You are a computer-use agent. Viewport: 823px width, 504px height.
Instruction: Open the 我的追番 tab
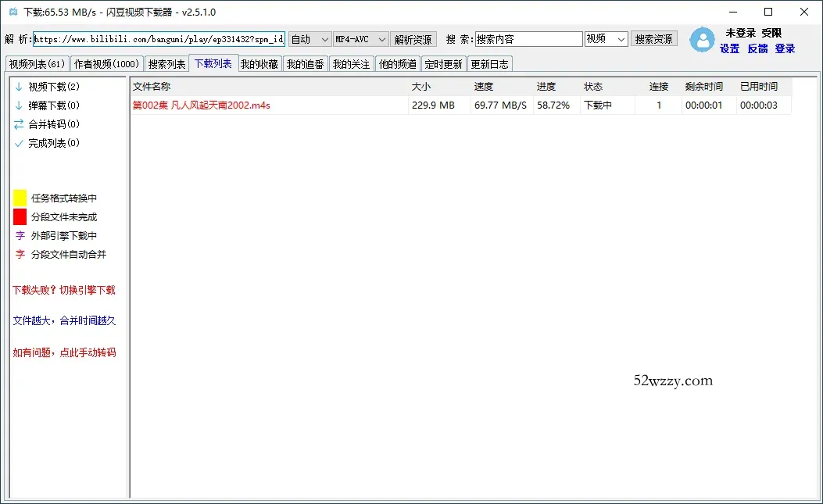click(x=306, y=64)
